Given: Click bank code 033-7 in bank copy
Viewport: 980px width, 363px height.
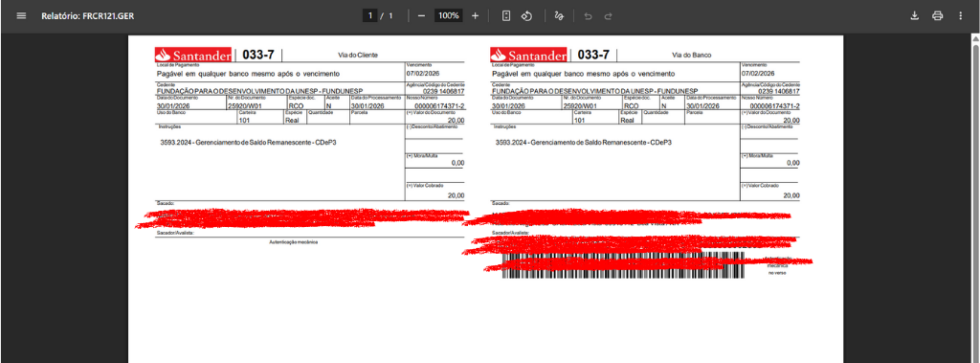Looking at the screenshot, I should [x=593, y=55].
